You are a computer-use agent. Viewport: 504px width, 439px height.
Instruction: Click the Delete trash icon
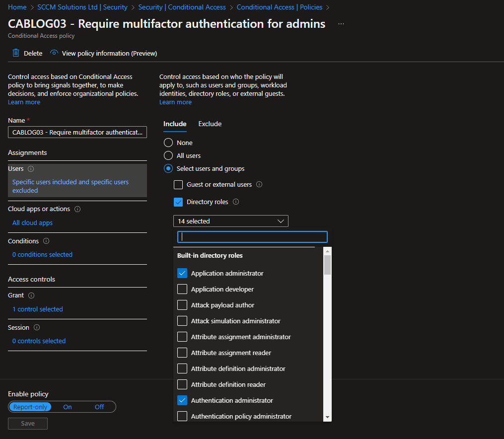click(x=16, y=53)
